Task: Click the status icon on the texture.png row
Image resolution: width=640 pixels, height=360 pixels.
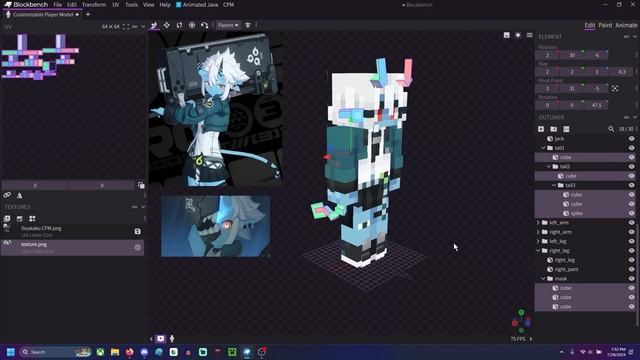Action: pyautogui.click(x=138, y=247)
